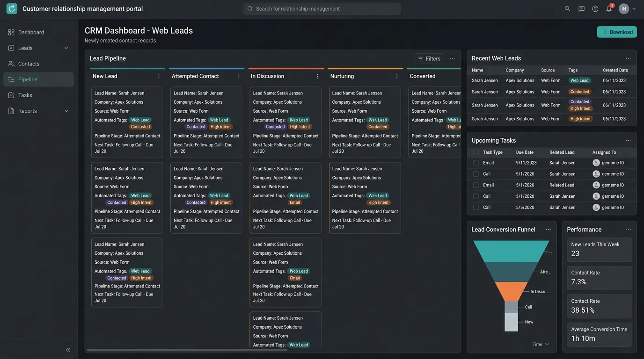Select Pipeline in the sidebar
Viewport: 644px width, 359px height.
tap(38, 79)
